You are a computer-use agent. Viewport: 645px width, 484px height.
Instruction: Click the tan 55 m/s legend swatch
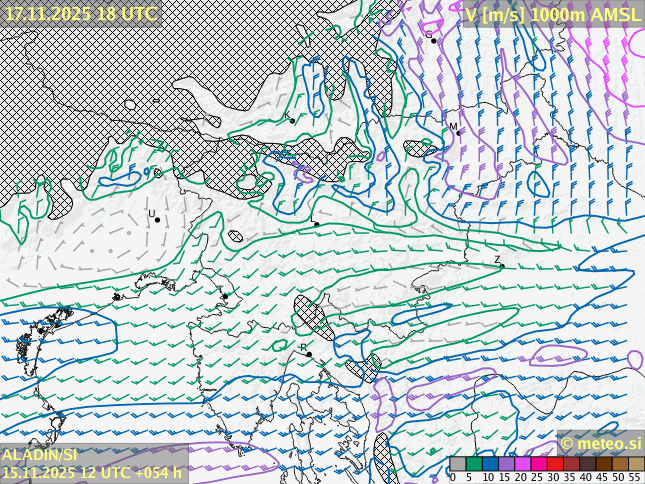click(x=636, y=464)
